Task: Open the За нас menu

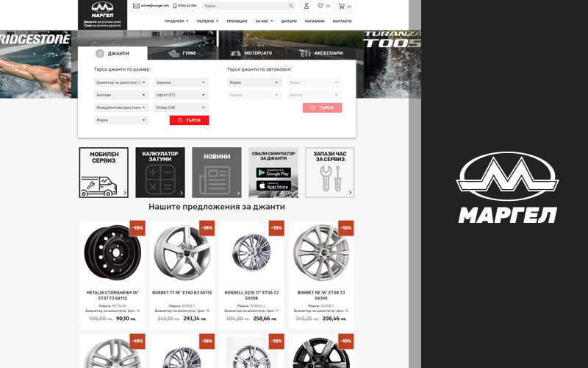Action: pyautogui.click(x=264, y=21)
